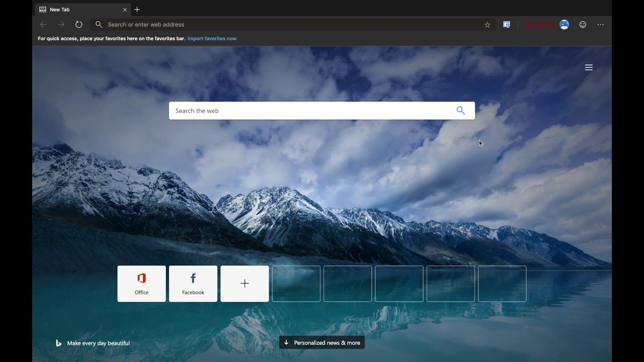The width and height of the screenshot is (644, 362).
Task: Open the shield extension icon in the toolbar
Action: (507, 25)
